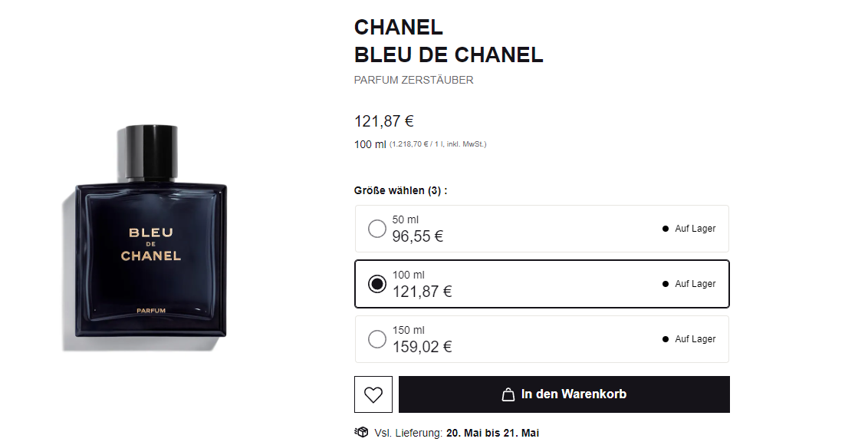Click the delivery date "20. Mai bis 21. Mai"
Viewport: 868px width, 442px height.
[492, 433]
